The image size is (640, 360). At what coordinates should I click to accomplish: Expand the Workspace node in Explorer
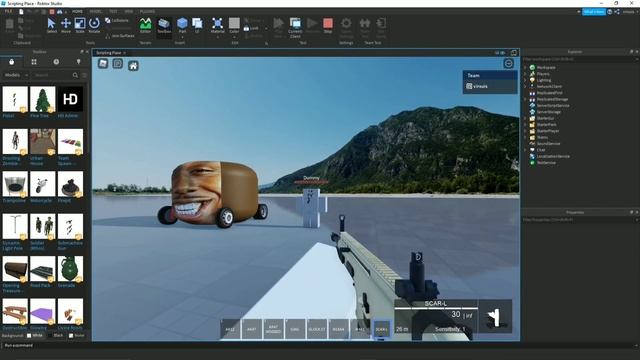tap(526, 67)
